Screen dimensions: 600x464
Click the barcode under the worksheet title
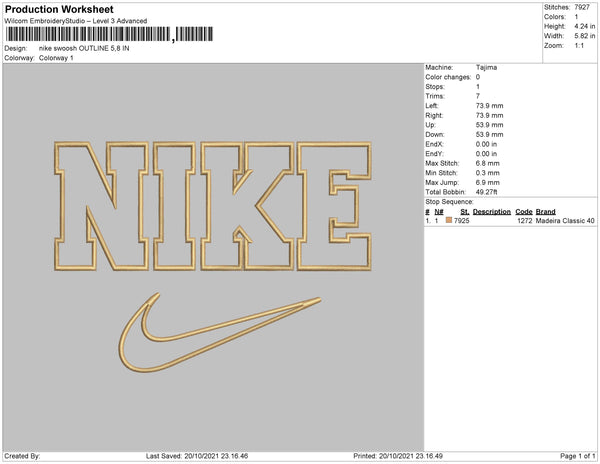click(x=109, y=34)
